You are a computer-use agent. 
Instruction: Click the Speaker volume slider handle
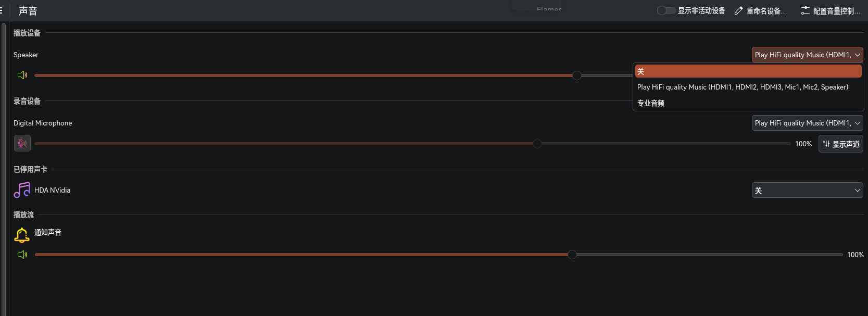pyautogui.click(x=577, y=75)
